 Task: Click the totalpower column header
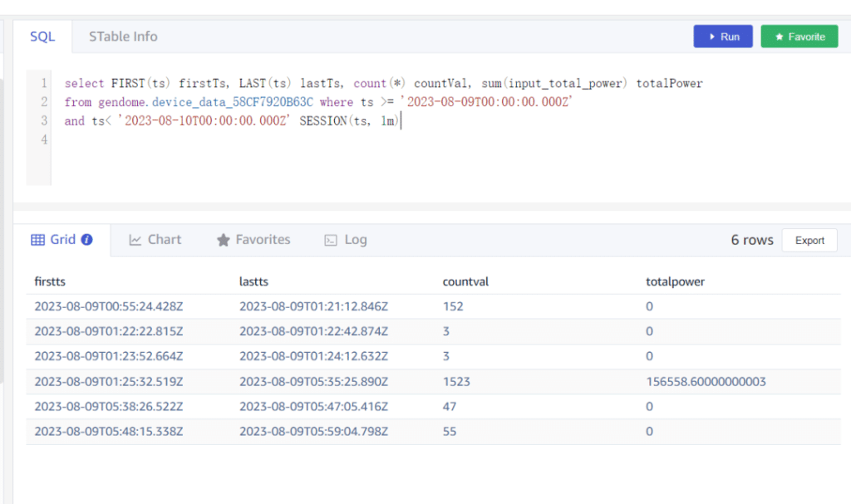tap(675, 281)
